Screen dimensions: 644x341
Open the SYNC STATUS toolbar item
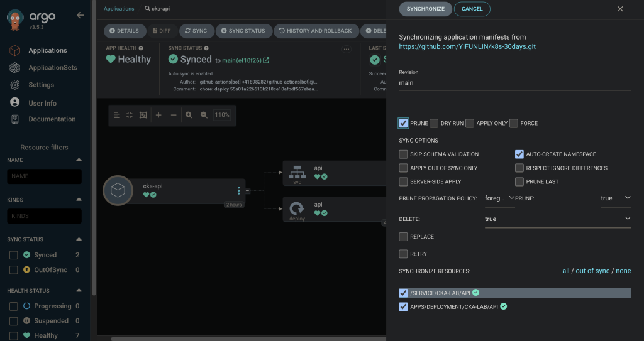point(243,31)
